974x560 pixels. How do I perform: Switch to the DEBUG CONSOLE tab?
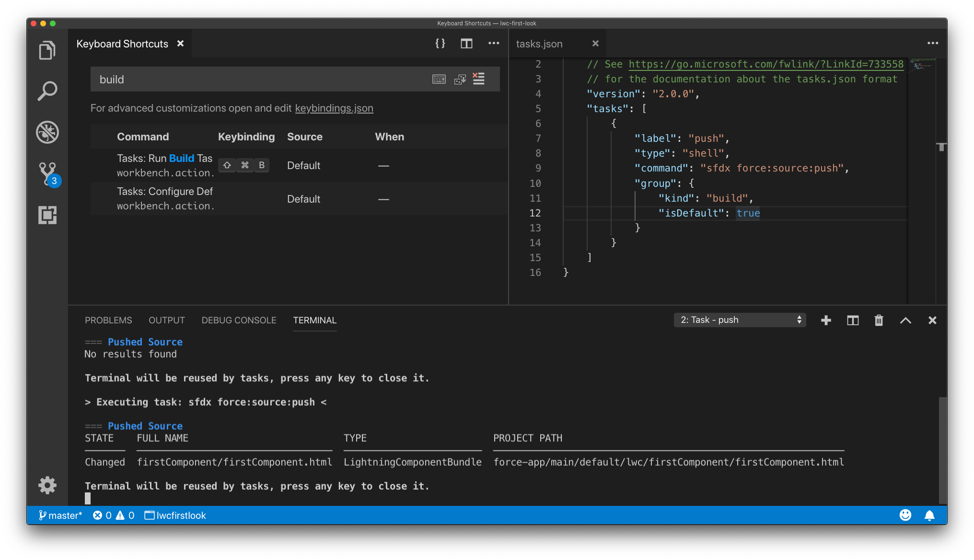(x=239, y=320)
